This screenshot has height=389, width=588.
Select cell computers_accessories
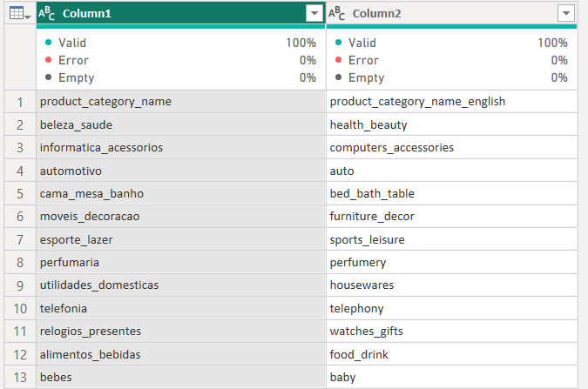click(x=452, y=148)
